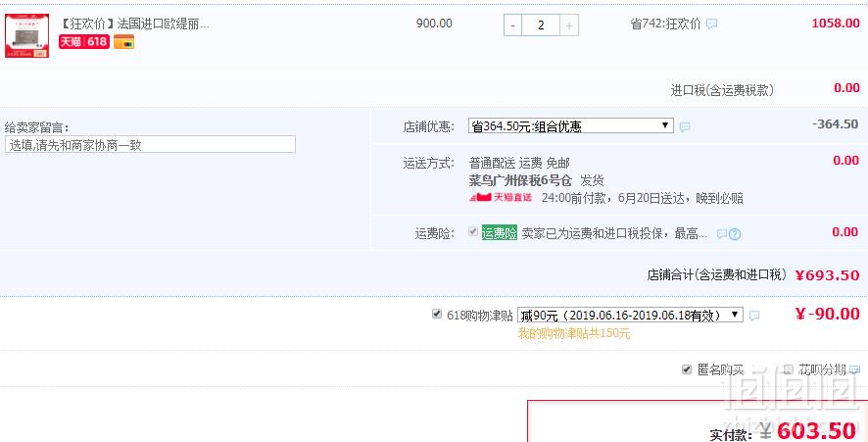Click the 菜鸟广州保税6号仓 warehouse text
The width and height of the screenshot is (868, 442).
tap(520, 180)
